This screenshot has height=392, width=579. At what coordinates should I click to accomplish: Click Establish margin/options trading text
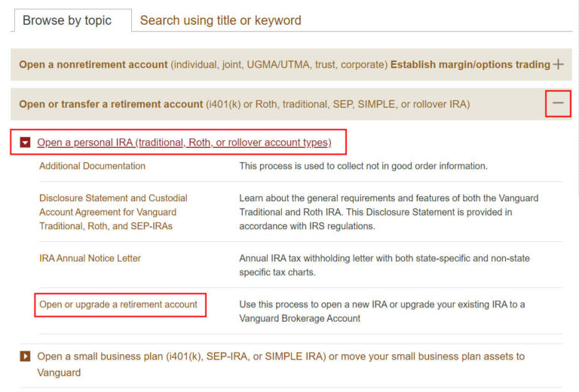(470, 65)
